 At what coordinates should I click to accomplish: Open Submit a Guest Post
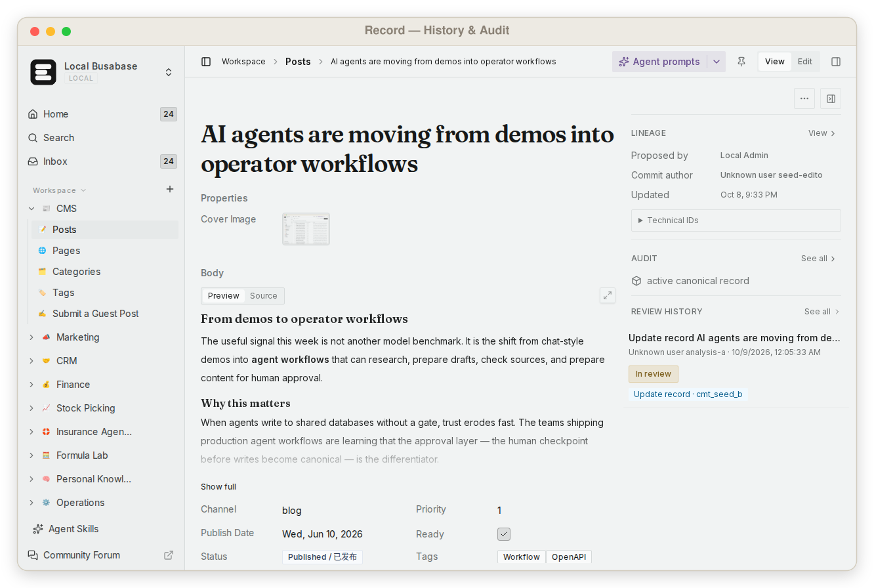click(x=105, y=314)
